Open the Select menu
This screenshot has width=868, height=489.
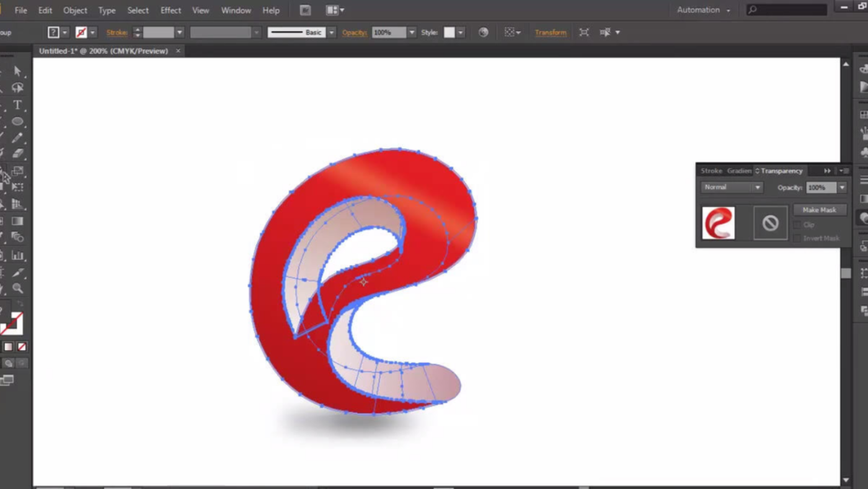click(138, 11)
